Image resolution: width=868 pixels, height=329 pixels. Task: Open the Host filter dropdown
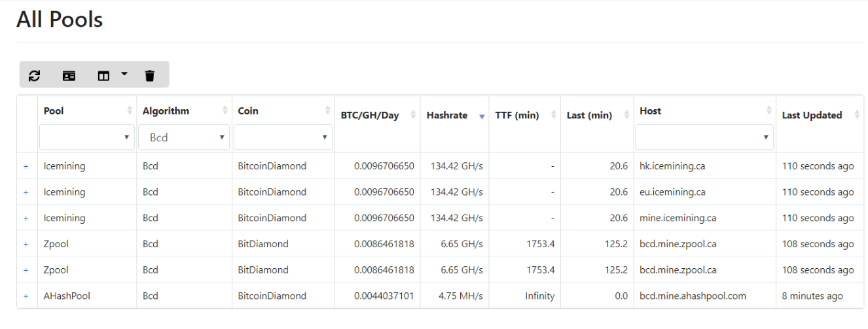[x=704, y=137]
